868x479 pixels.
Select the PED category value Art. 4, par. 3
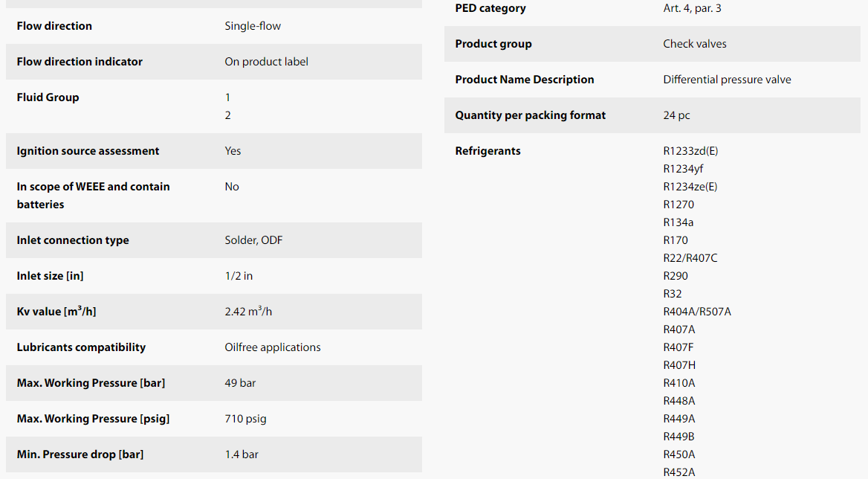692,8
